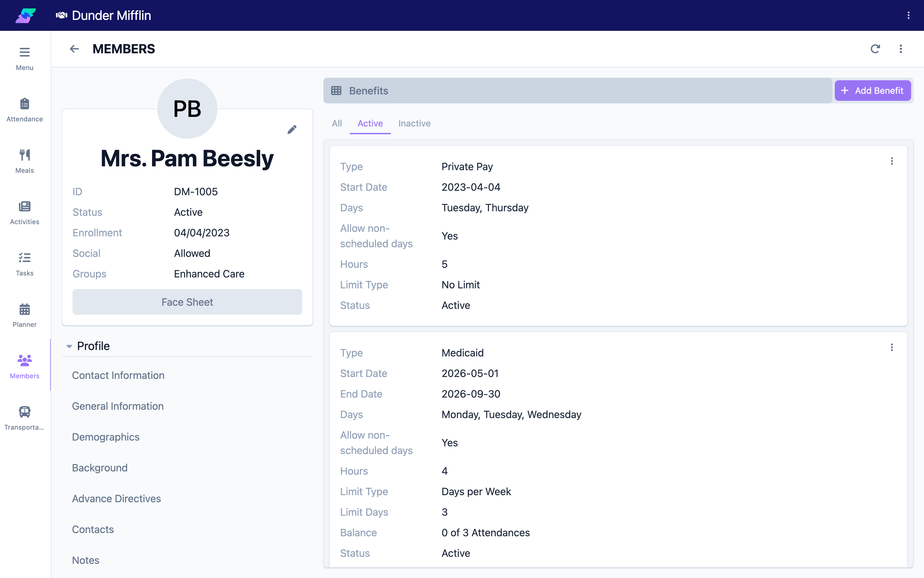Open MEMBERS header more options menu
Screen dimensions: 924x578
(901, 49)
